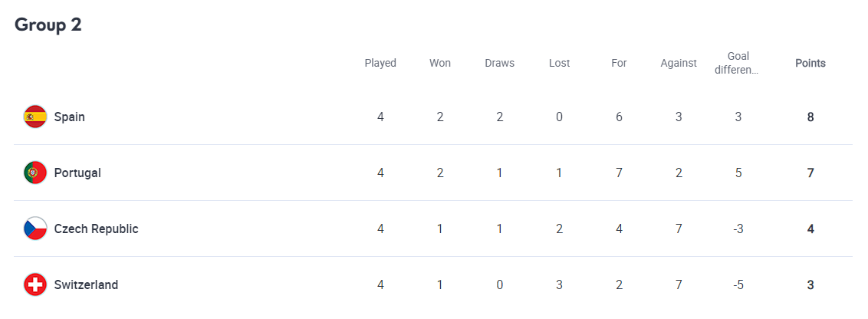Screen dimensions: 868x319
Task: Open the Spain team link
Action: pos(69,117)
